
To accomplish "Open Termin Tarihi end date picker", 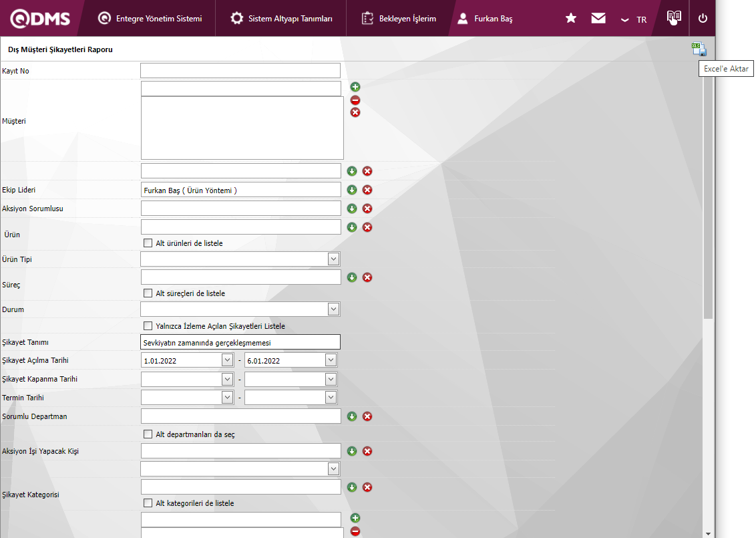I will [331, 398].
